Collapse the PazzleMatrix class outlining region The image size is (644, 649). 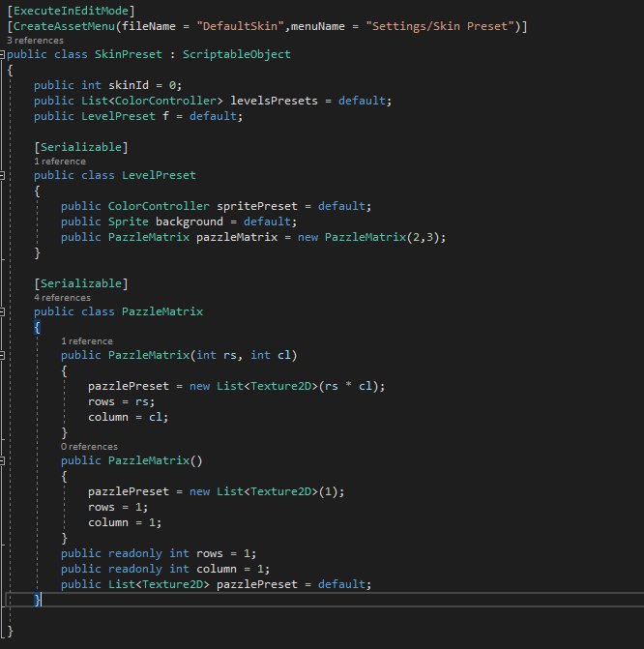pos(2,311)
